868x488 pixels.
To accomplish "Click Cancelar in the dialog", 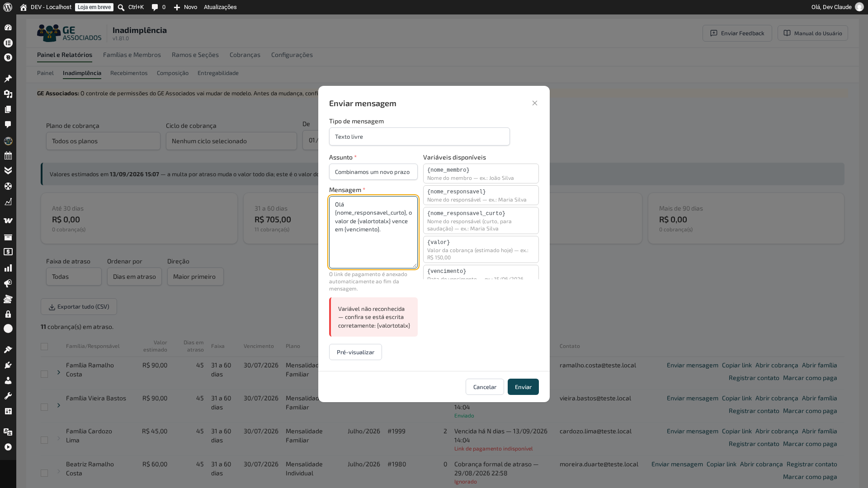I will (x=485, y=387).
